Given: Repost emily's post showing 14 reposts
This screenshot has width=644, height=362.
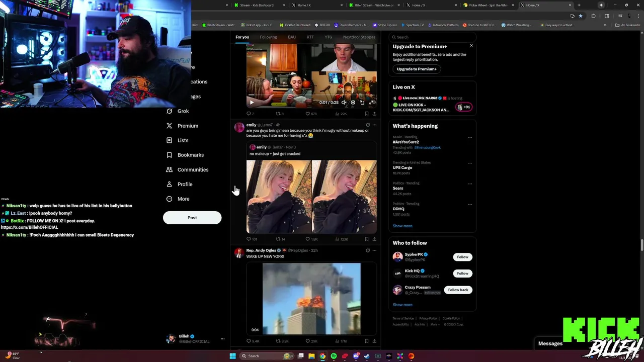Looking at the screenshot, I should point(280,239).
